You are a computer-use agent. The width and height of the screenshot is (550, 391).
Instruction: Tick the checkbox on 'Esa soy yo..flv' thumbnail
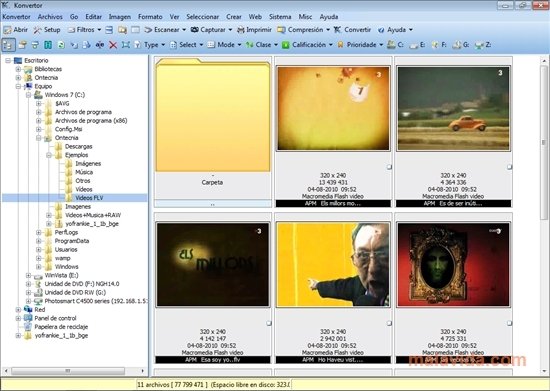269,323
